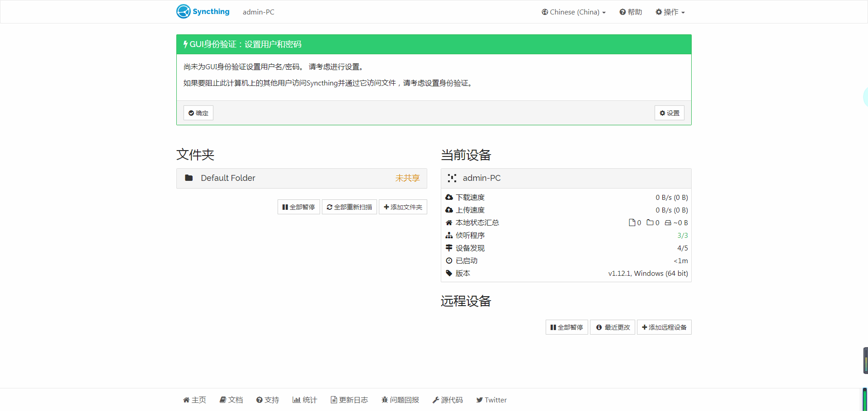Click the admin-PC device icon

pos(451,178)
